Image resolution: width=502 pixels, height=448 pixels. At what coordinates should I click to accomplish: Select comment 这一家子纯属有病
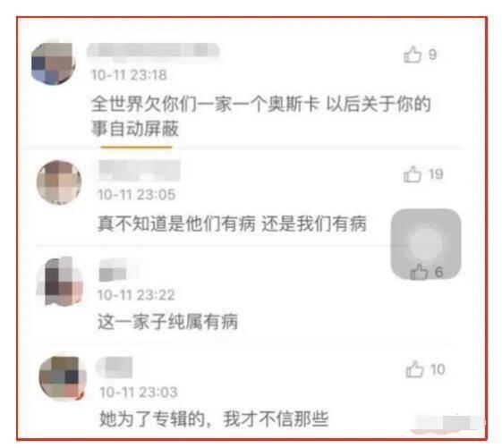(167, 321)
